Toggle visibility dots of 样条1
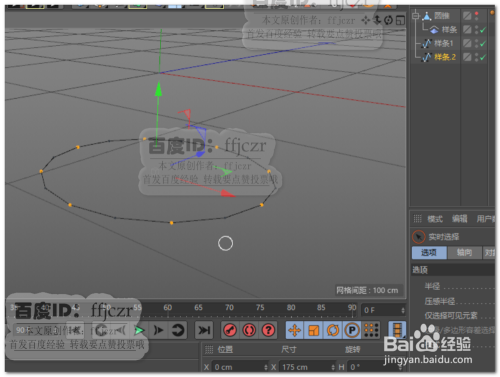500x377 pixels. click(476, 43)
